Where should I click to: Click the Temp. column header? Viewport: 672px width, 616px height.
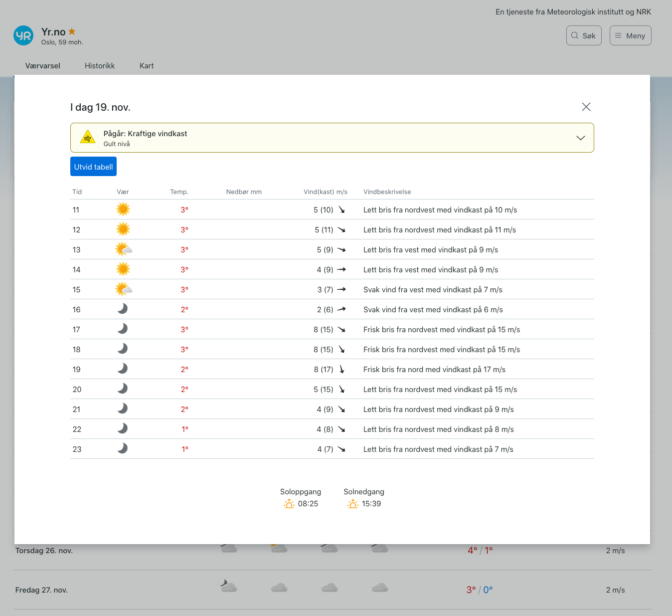[x=179, y=192]
